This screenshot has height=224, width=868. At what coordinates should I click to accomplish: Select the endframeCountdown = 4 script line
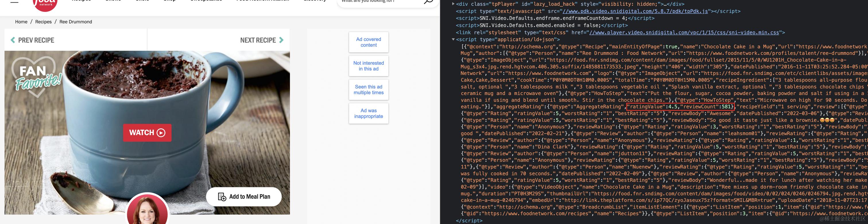[x=555, y=18]
